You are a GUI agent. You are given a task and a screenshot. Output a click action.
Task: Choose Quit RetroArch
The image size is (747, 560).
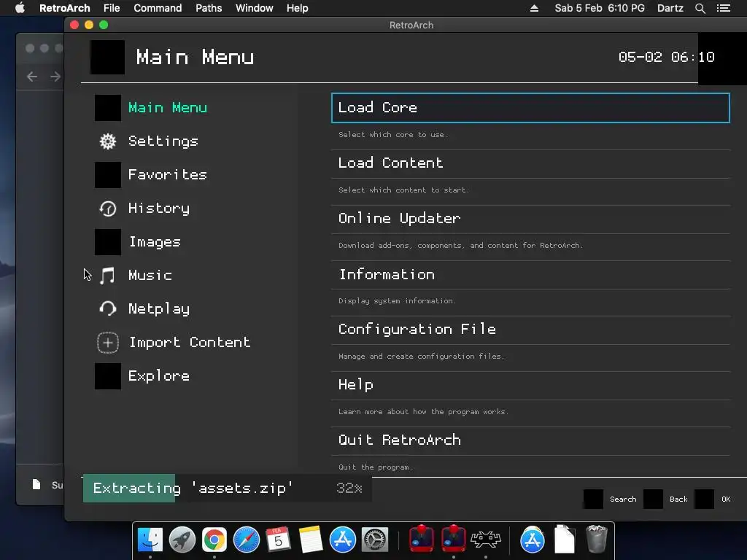[530, 440]
